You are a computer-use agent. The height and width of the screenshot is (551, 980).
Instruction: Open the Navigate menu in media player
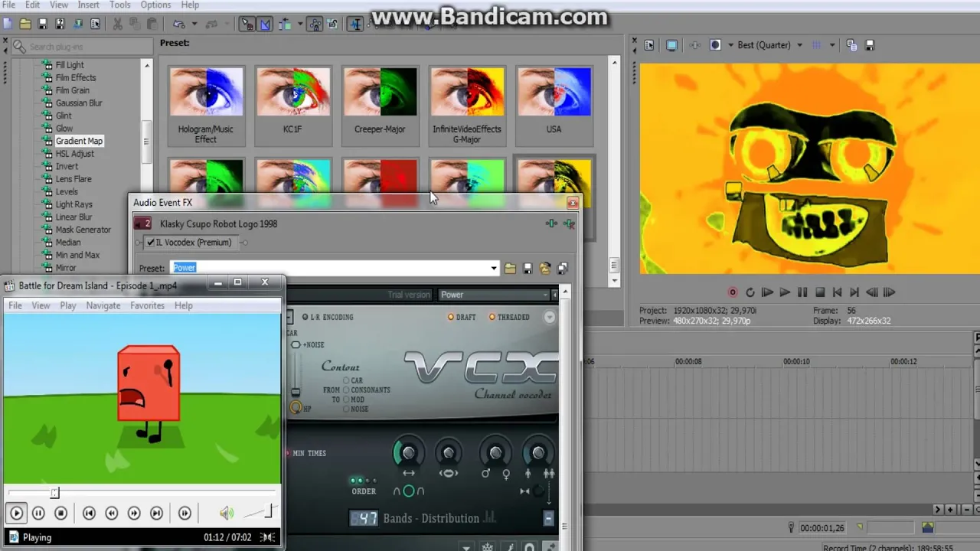[103, 305]
